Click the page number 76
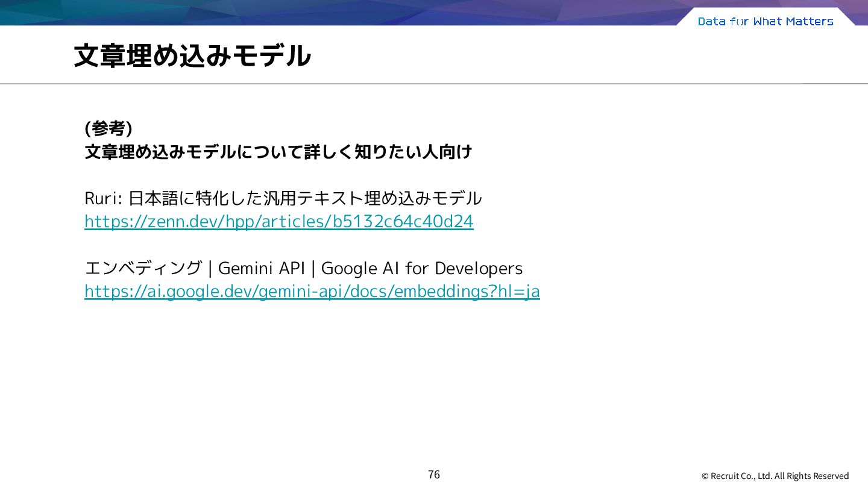The image size is (868, 488). (434, 475)
